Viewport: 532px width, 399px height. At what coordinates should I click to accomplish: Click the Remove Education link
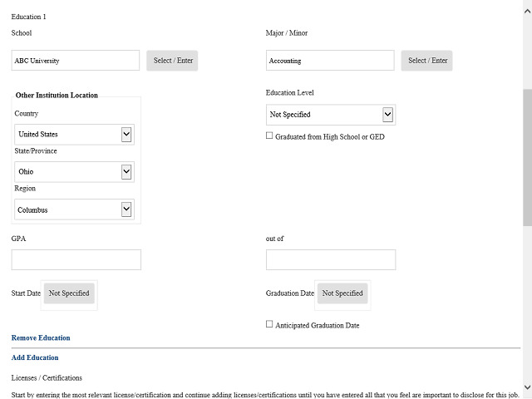click(x=41, y=338)
